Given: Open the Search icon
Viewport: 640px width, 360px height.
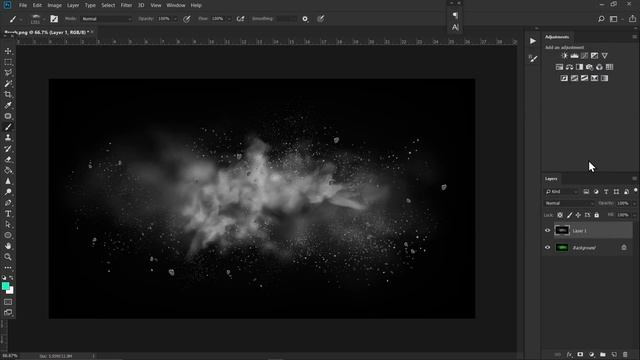Looking at the screenshot, I should click(601, 19).
